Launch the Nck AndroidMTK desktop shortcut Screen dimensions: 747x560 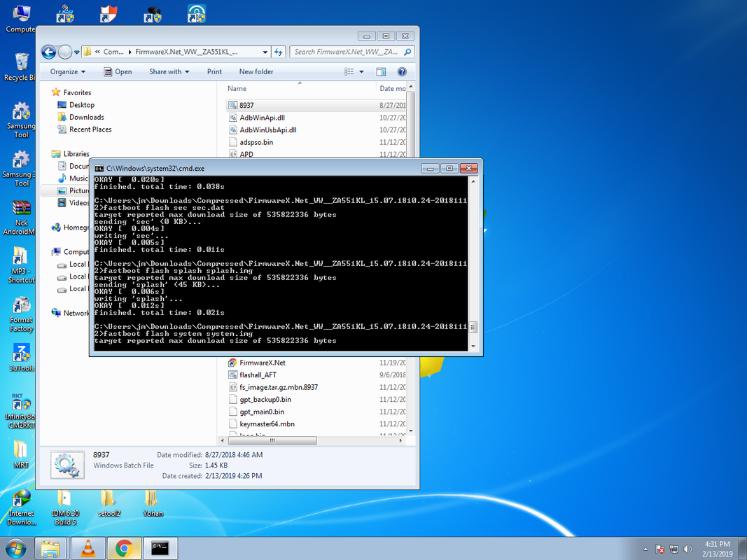coord(20,218)
